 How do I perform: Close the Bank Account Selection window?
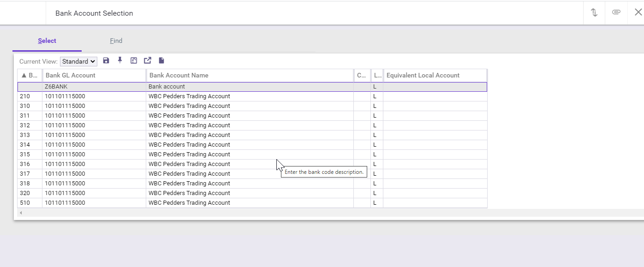(638, 12)
